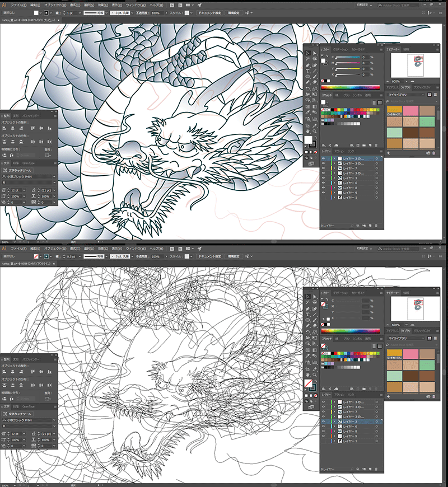Screen dimensions: 448x487
Task: Adjust Cyan slider in top Color panel
Action: [x=348, y=58]
